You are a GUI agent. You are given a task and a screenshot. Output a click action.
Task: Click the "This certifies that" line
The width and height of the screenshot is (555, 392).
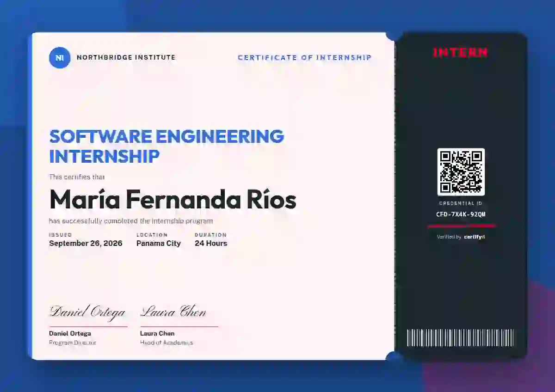point(77,177)
